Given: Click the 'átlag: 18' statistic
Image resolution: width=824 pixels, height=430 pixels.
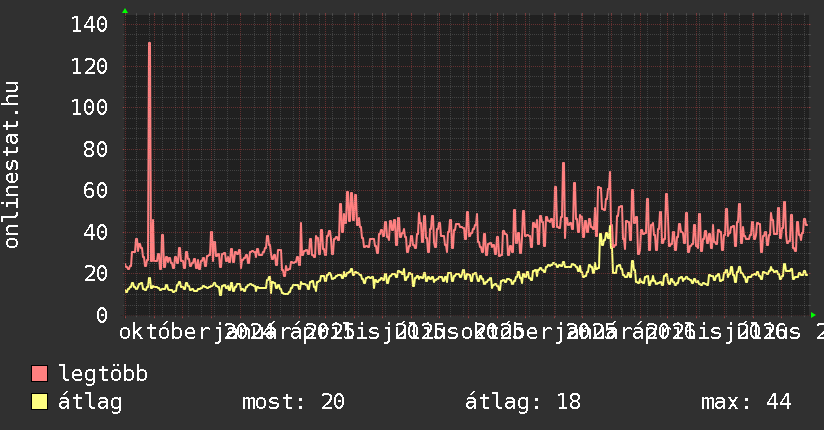Looking at the screenshot, I should pos(523,402).
